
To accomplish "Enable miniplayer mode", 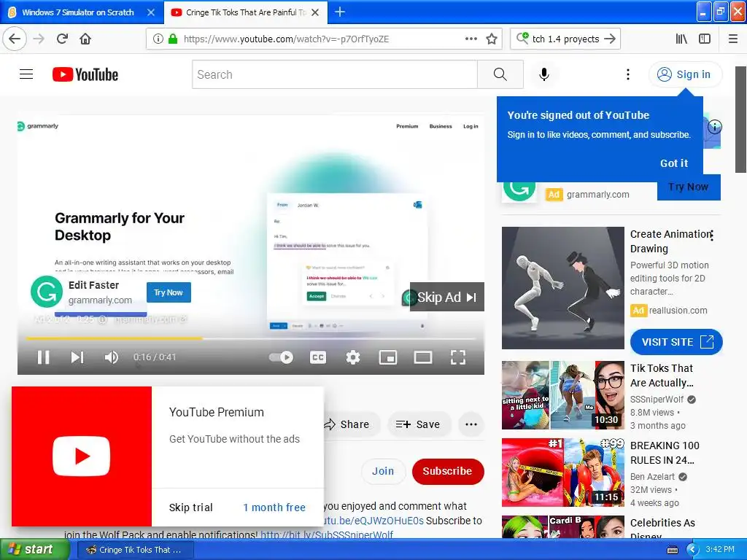I will (388, 357).
